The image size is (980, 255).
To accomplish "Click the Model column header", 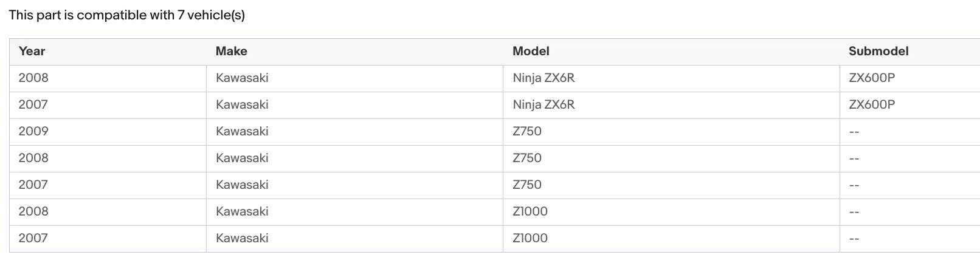I will [x=531, y=52].
